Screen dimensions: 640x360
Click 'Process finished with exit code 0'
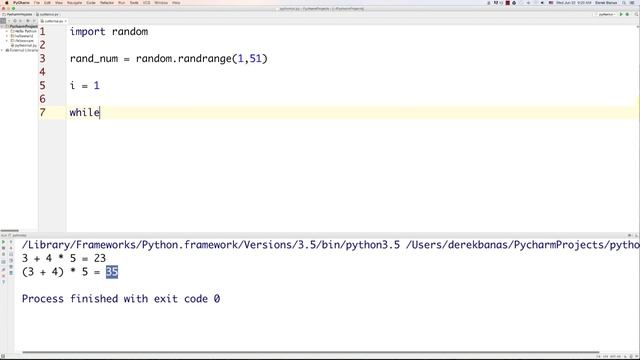tap(121, 299)
